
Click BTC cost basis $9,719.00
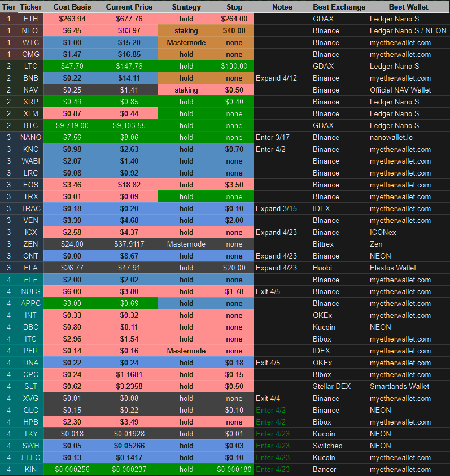coord(72,125)
